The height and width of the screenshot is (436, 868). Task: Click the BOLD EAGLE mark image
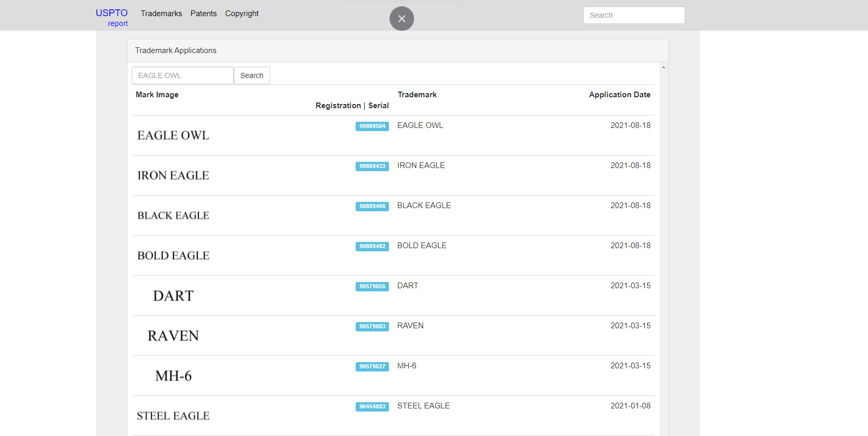(x=173, y=255)
